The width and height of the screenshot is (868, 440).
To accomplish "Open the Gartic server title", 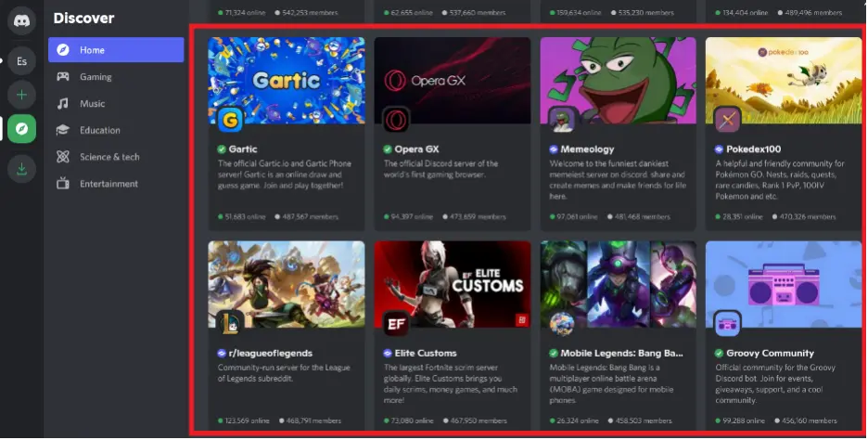I will (x=243, y=149).
